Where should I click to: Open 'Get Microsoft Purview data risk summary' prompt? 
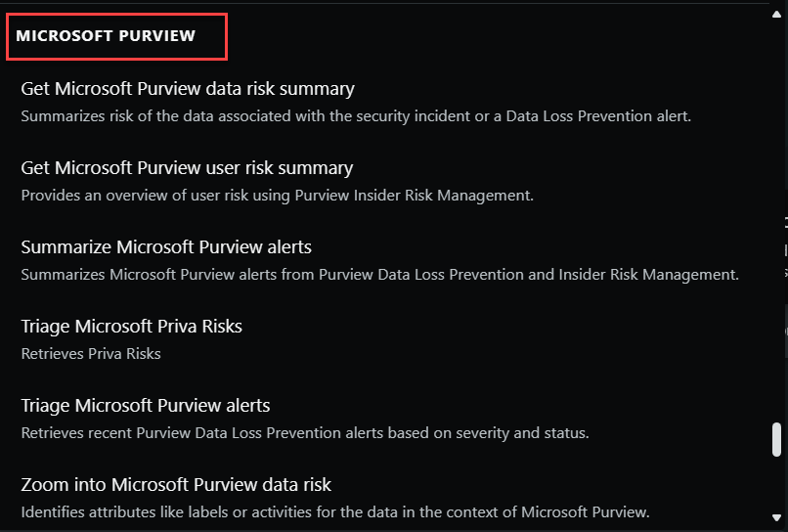pyautogui.click(x=188, y=88)
